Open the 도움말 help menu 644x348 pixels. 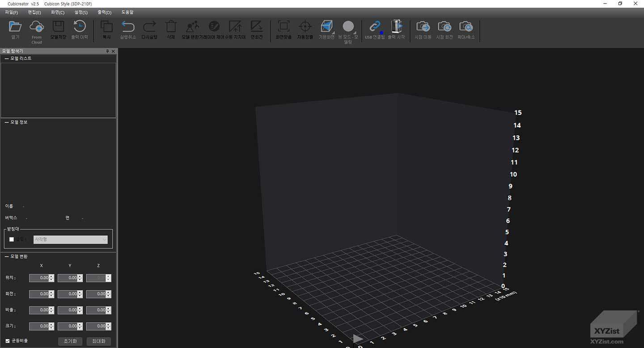coord(127,12)
